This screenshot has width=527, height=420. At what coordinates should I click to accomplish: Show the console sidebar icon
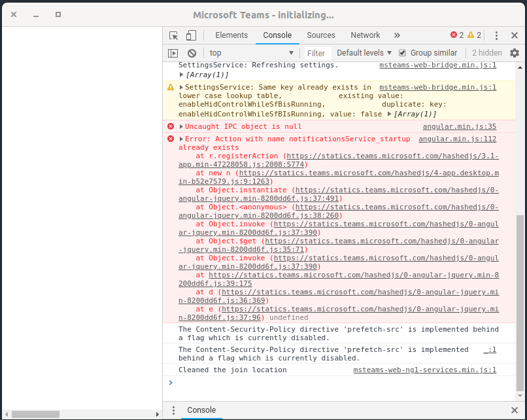pyautogui.click(x=173, y=53)
